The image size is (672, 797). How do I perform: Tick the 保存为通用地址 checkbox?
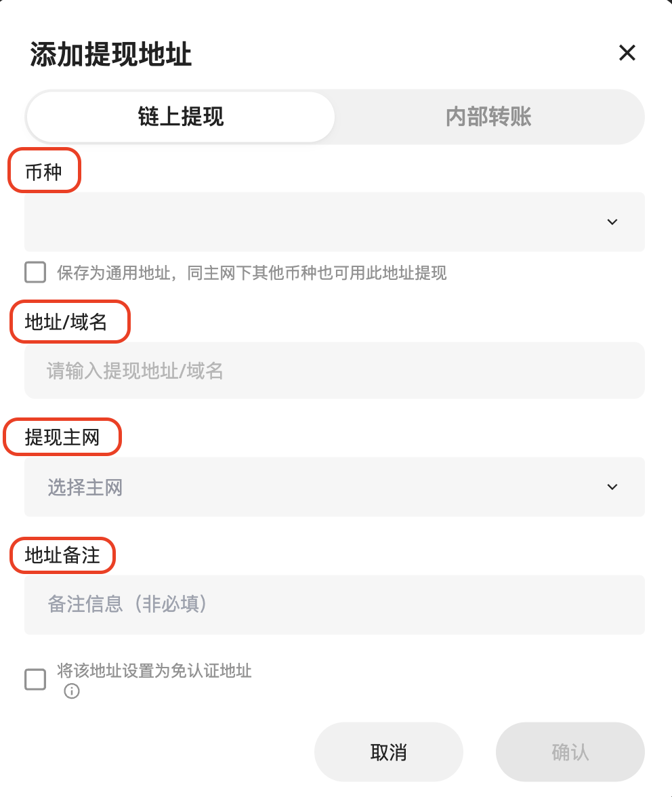35,272
